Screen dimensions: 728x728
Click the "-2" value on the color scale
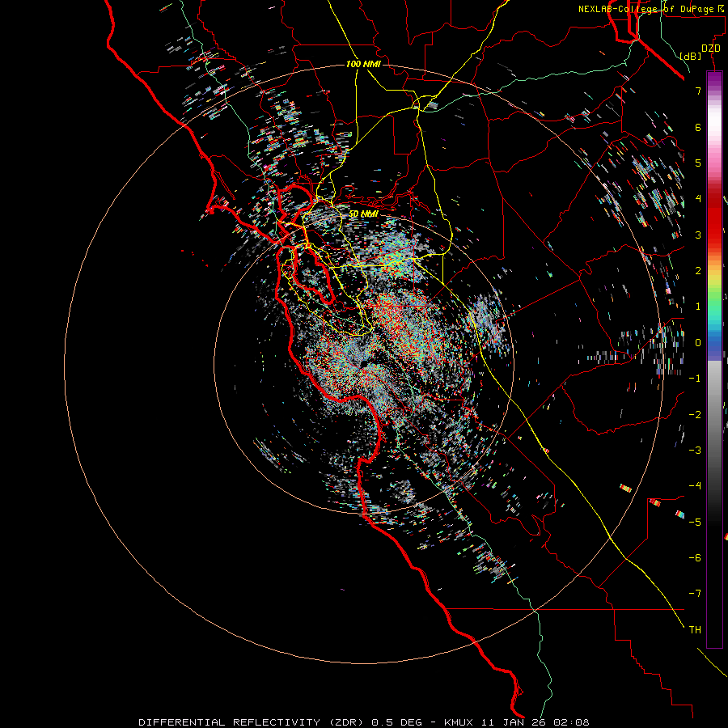695,414
